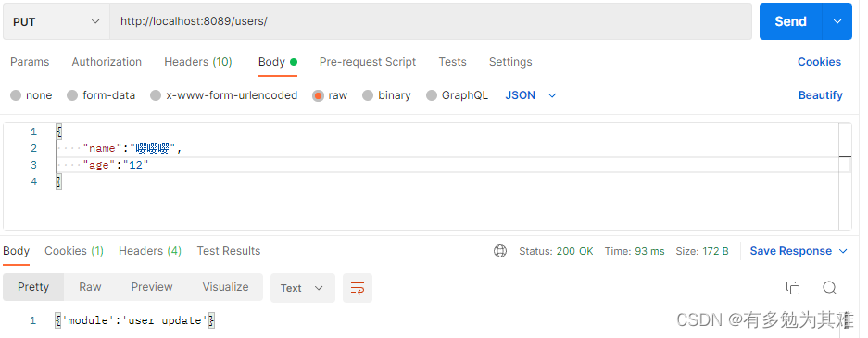Open the Text response format dropdown
868x338 pixels.
click(302, 288)
